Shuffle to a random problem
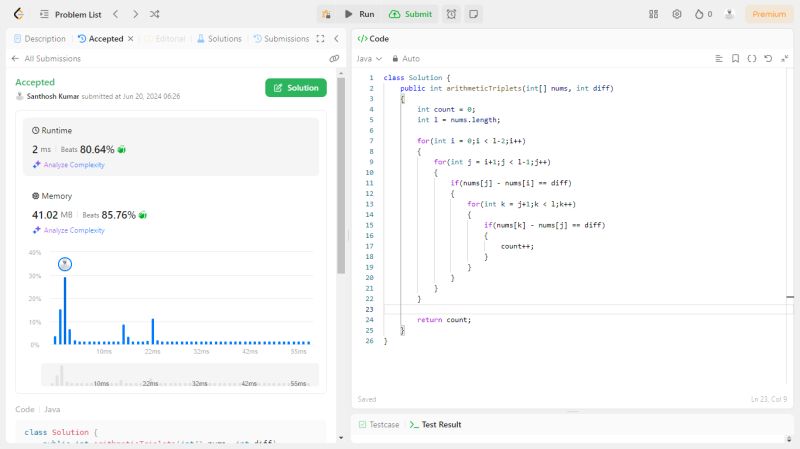800x449 pixels. pyautogui.click(x=153, y=14)
